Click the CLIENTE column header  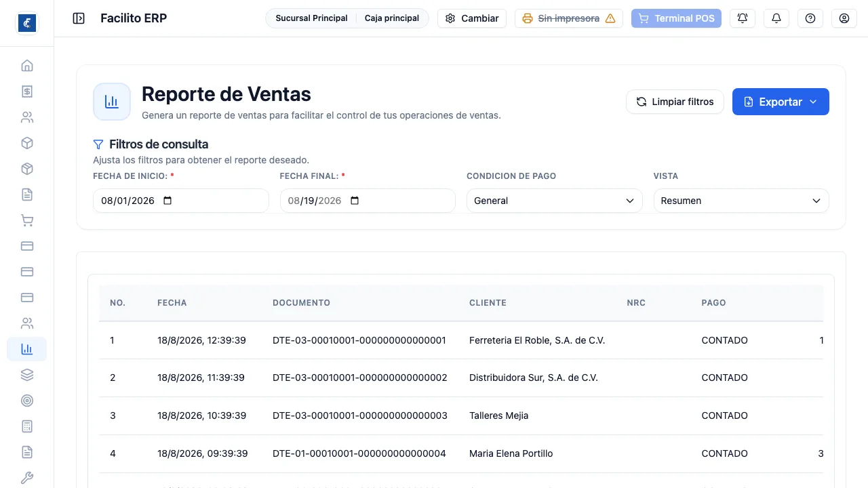pyautogui.click(x=488, y=303)
